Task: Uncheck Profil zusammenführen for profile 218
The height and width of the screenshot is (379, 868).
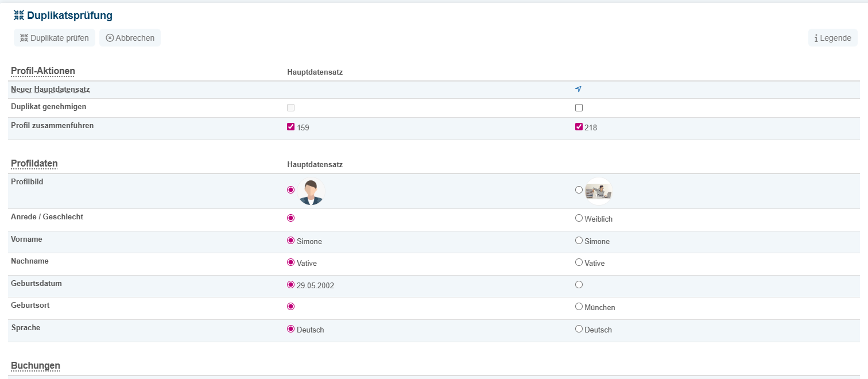Action: point(579,127)
